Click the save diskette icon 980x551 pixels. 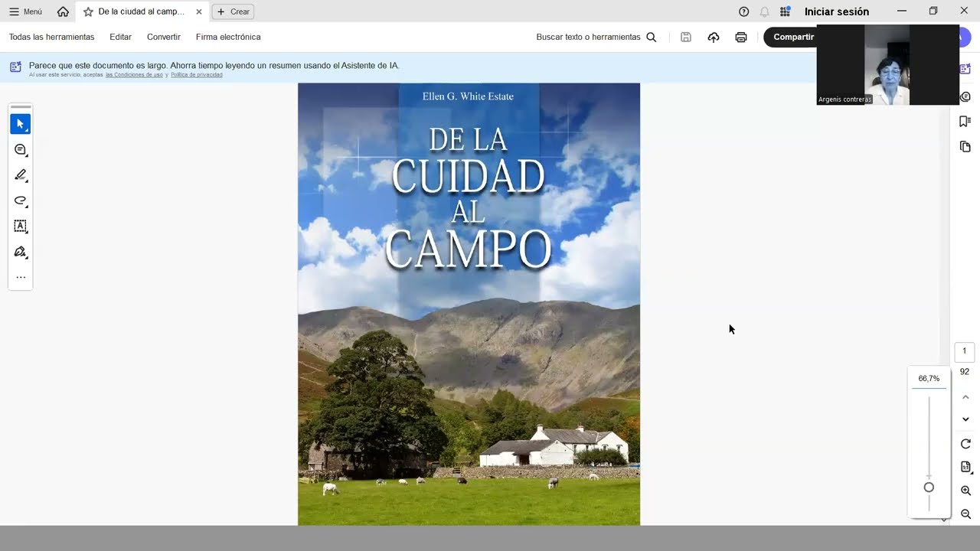coord(686,37)
